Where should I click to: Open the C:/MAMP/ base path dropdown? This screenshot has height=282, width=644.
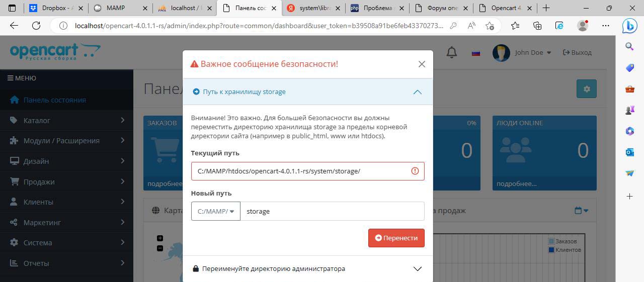(216, 211)
